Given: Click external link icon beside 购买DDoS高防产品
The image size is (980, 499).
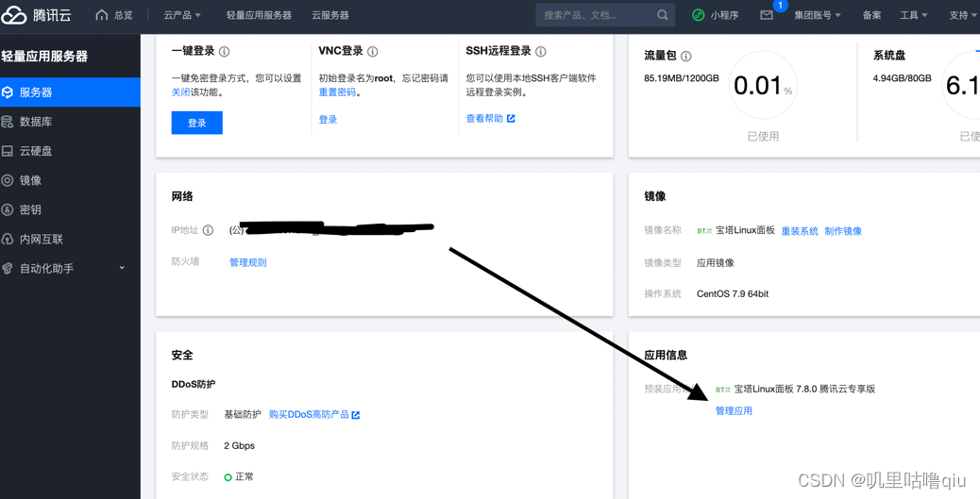Looking at the screenshot, I should point(356,415).
